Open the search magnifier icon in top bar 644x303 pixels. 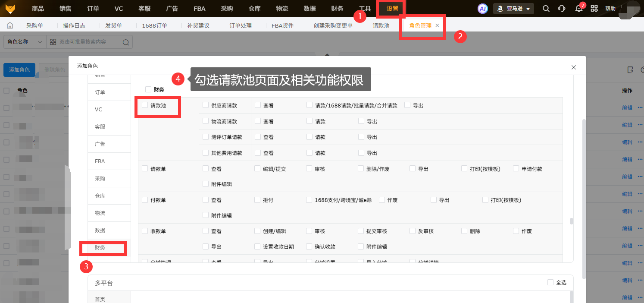pyautogui.click(x=546, y=9)
